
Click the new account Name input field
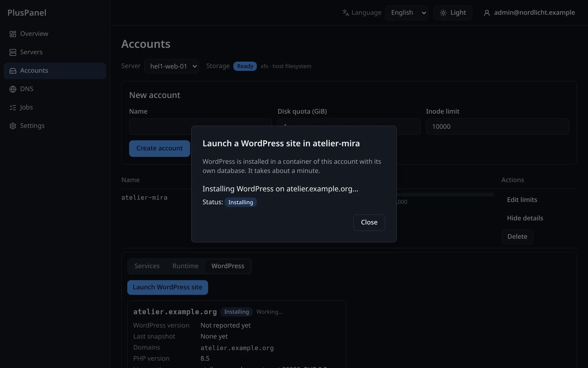point(201,126)
